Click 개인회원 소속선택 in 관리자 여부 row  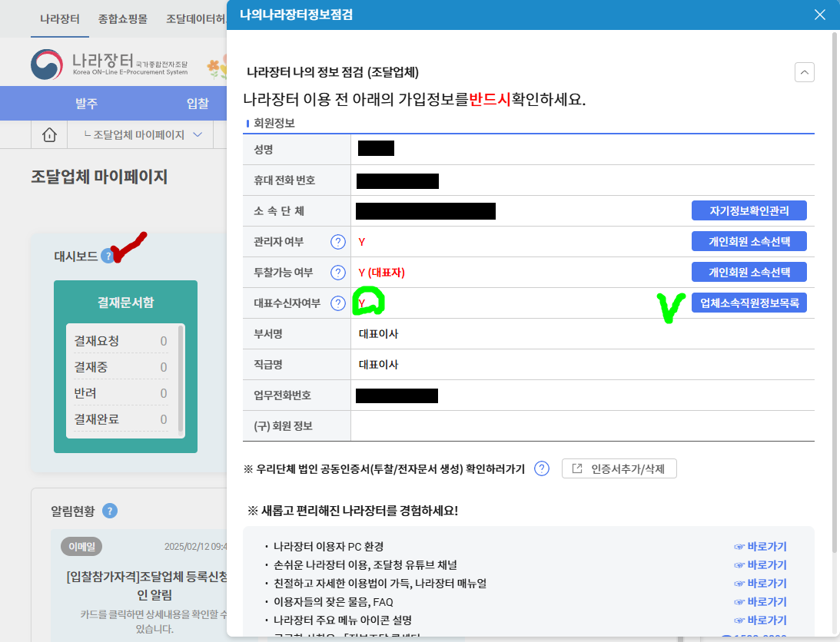click(x=749, y=241)
